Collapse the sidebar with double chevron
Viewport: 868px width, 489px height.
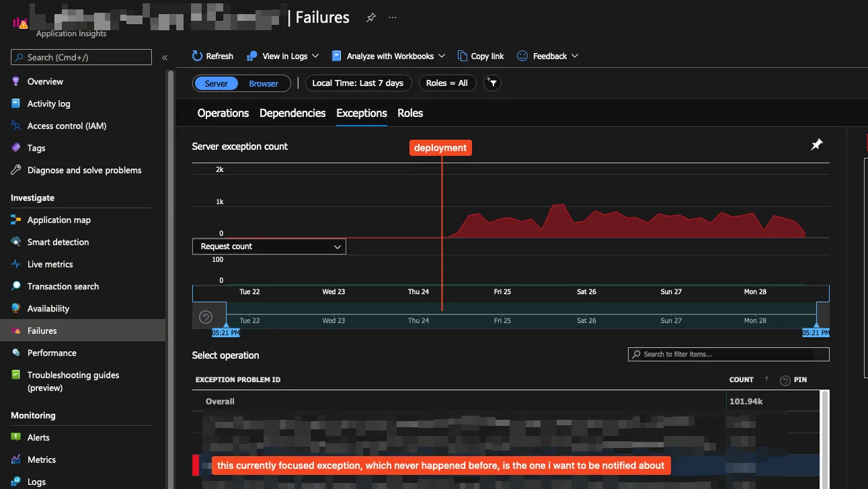click(x=165, y=58)
